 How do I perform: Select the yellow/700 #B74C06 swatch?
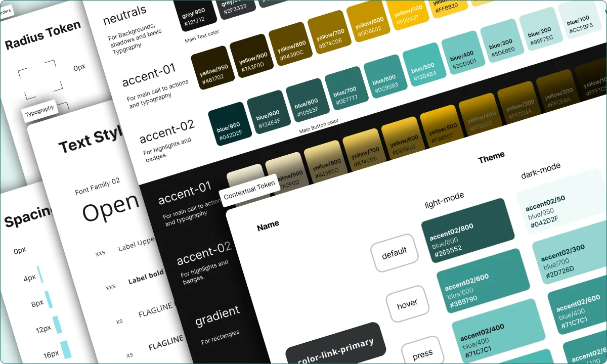click(x=329, y=35)
